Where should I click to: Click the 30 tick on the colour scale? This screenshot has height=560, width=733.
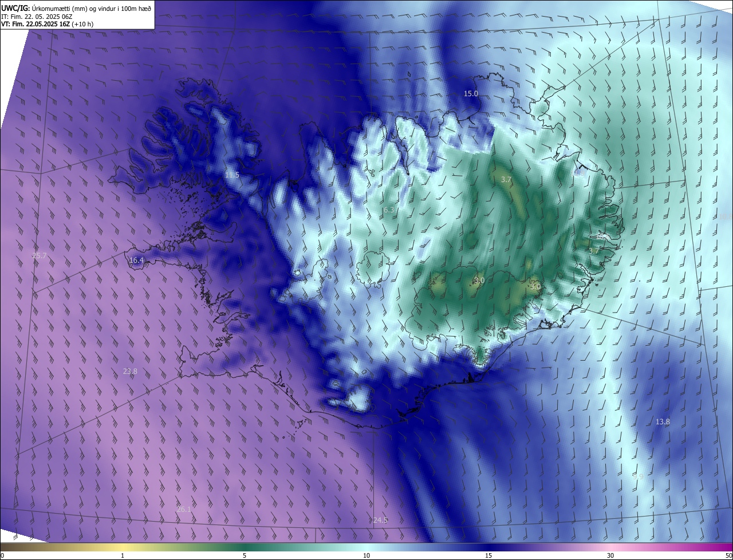[610, 555]
